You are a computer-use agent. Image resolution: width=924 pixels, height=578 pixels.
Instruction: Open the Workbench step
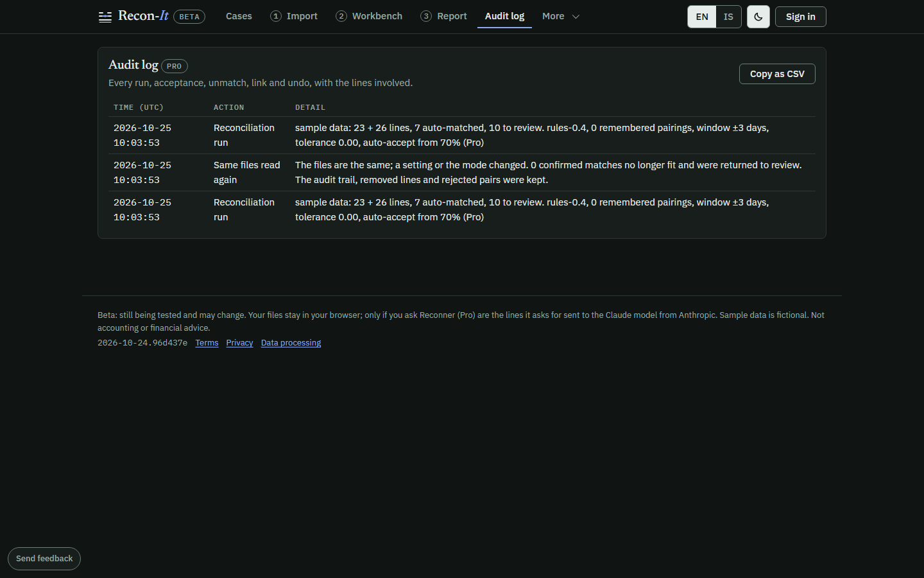click(369, 16)
